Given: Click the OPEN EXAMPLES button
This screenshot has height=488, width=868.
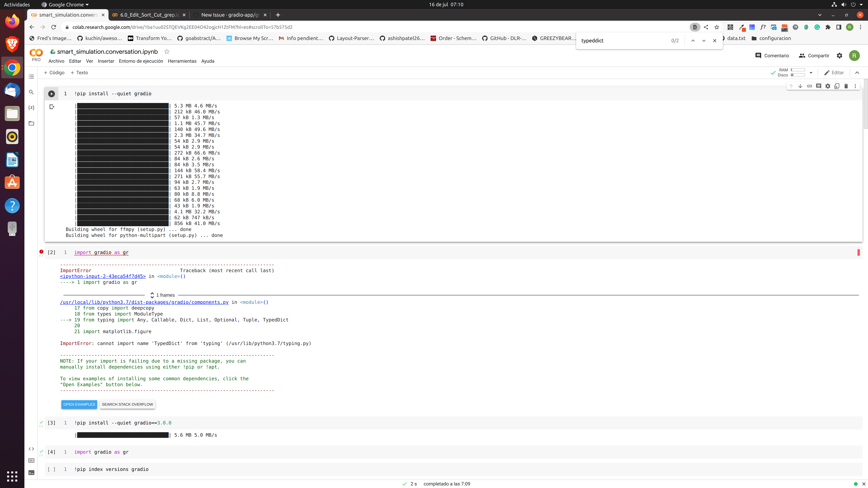Looking at the screenshot, I should pos(79,404).
